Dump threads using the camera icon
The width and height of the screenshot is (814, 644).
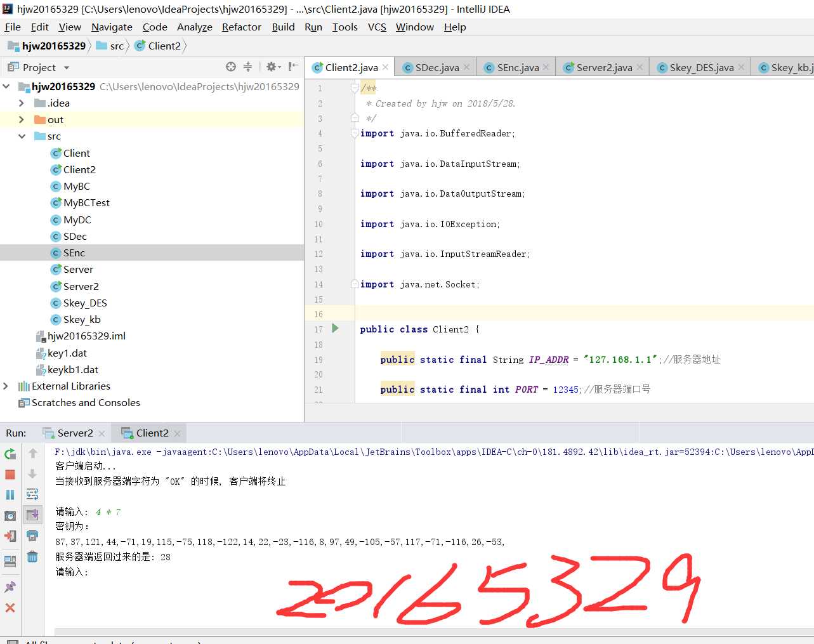click(10, 516)
